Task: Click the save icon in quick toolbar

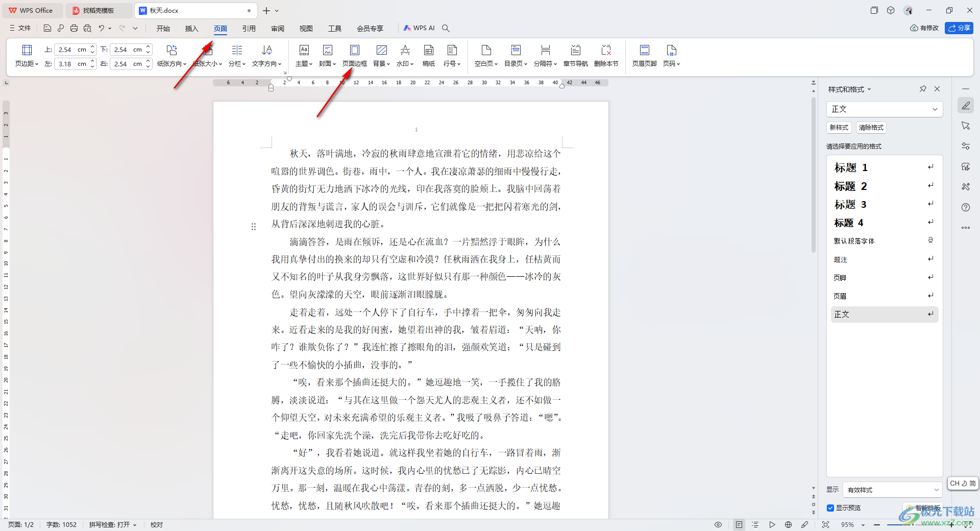Action: [x=47, y=28]
